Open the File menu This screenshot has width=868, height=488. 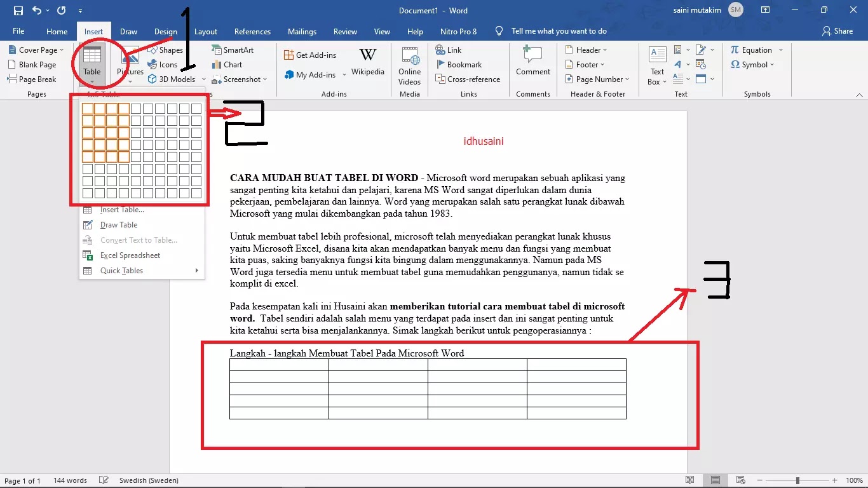[x=18, y=31]
